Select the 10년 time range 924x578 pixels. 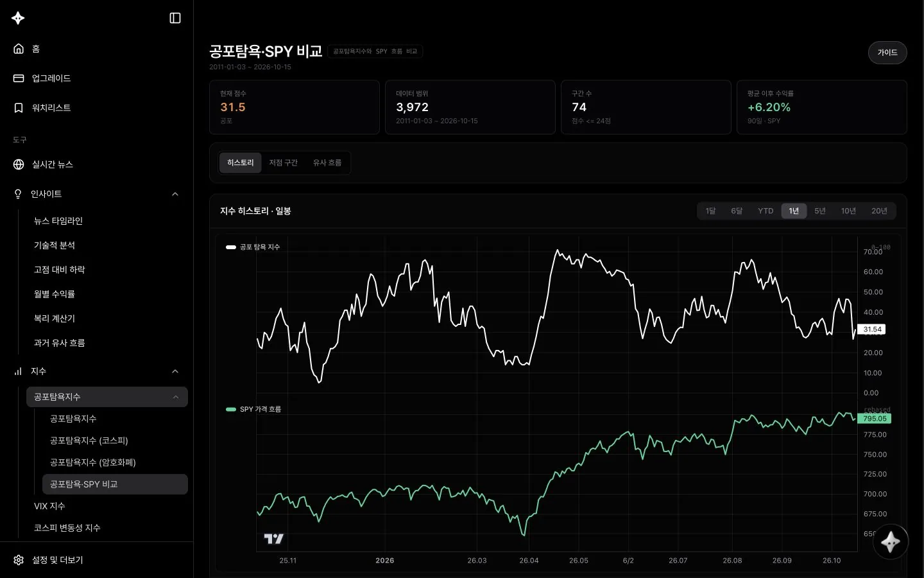pos(848,211)
